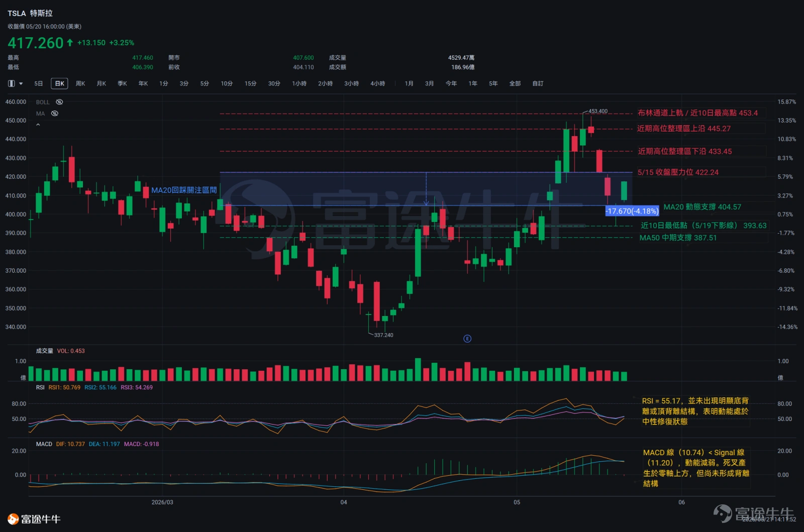Switch to the 5日 timeframe
Viewport: 804px width, 532px height.
point(39,83)
